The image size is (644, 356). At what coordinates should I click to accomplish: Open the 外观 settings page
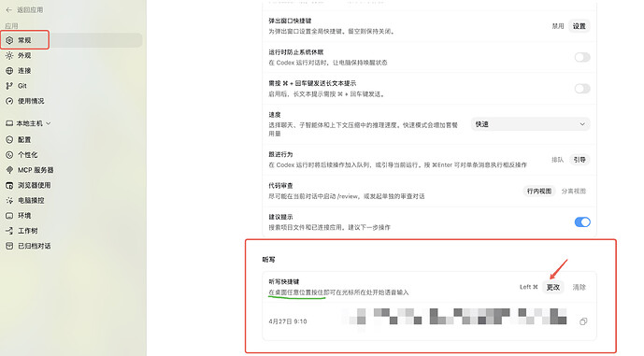click(24, 55)
